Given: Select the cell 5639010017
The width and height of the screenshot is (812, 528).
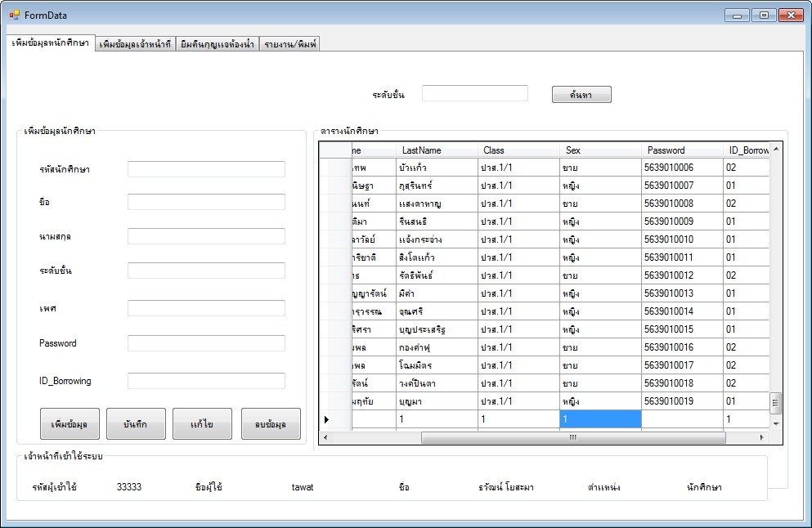Looking at the screenshot, I should [x=683, y=365].
